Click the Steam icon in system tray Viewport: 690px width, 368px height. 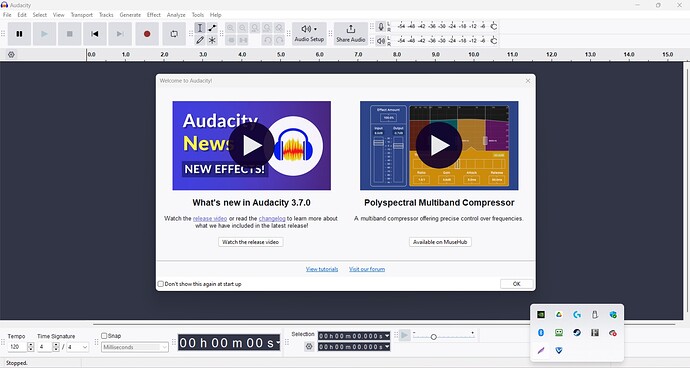point(576,332)
